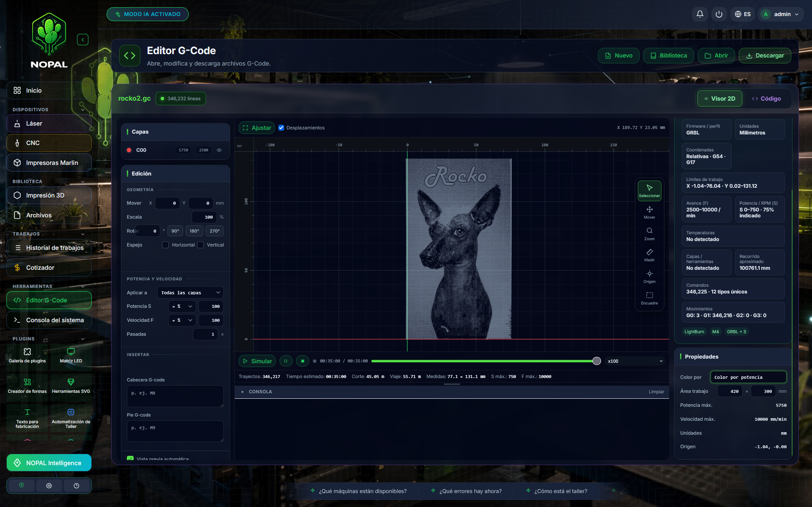Toggle visibility of layer C00
The height and width of the screenshot is (507, 812).
click(219, 150)
